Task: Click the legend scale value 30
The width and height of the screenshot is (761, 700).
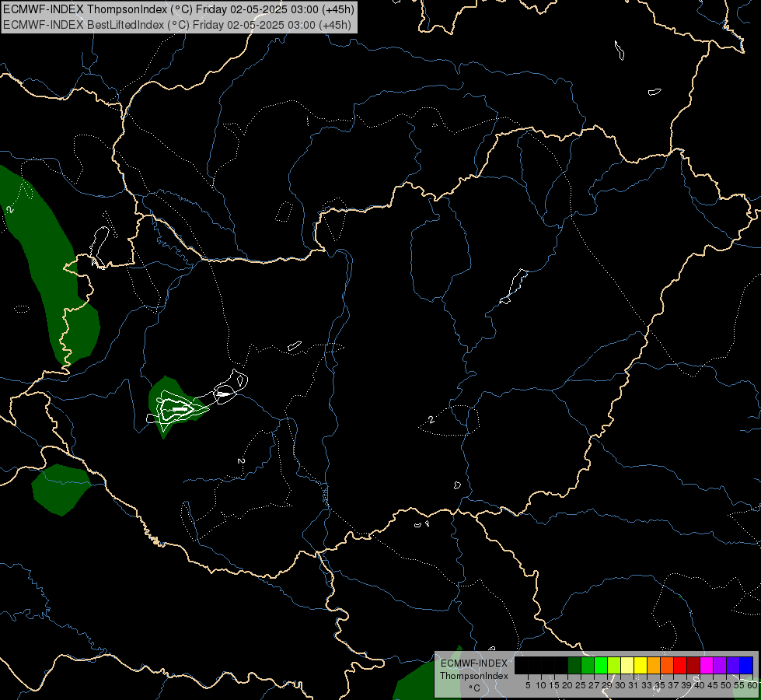Action: click(x=620, y=685)
